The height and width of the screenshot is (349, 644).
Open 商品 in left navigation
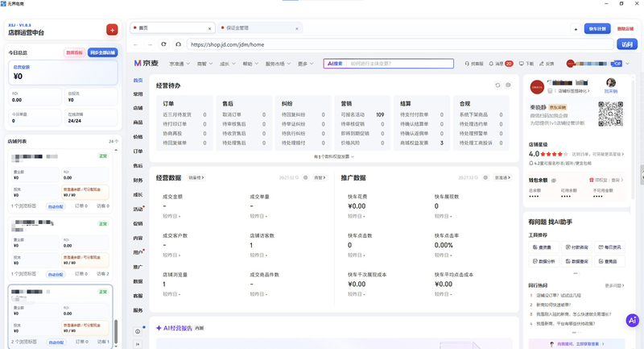coord(138,123)
